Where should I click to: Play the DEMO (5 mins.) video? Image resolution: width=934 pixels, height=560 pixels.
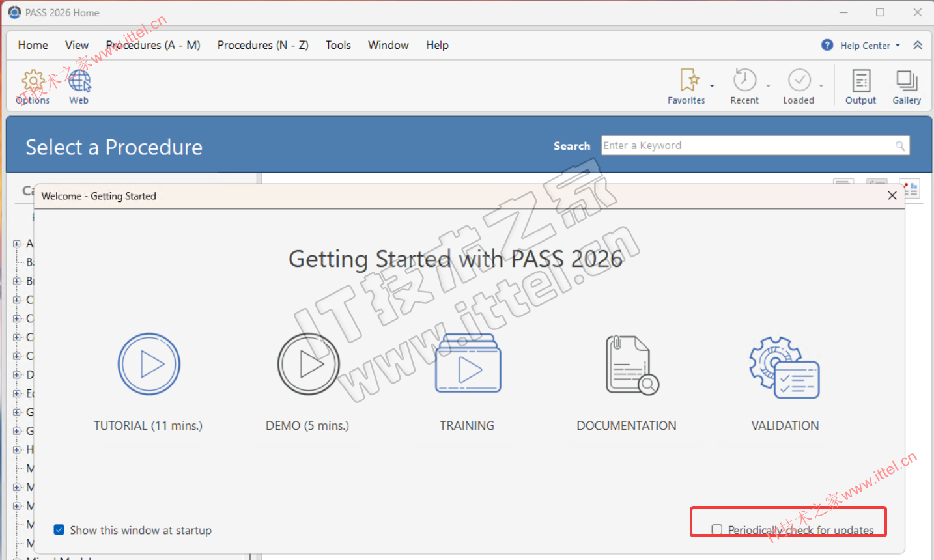(309, 364)
